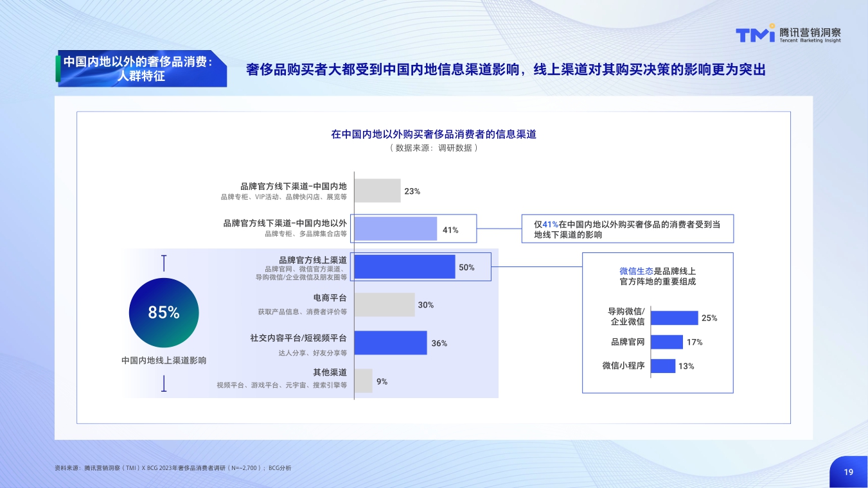The width and height of the screenshot is (868, 488).
Task: Select the 50% blue bar for 品牌官方线上渠道
Action: (x=405, y=266)
